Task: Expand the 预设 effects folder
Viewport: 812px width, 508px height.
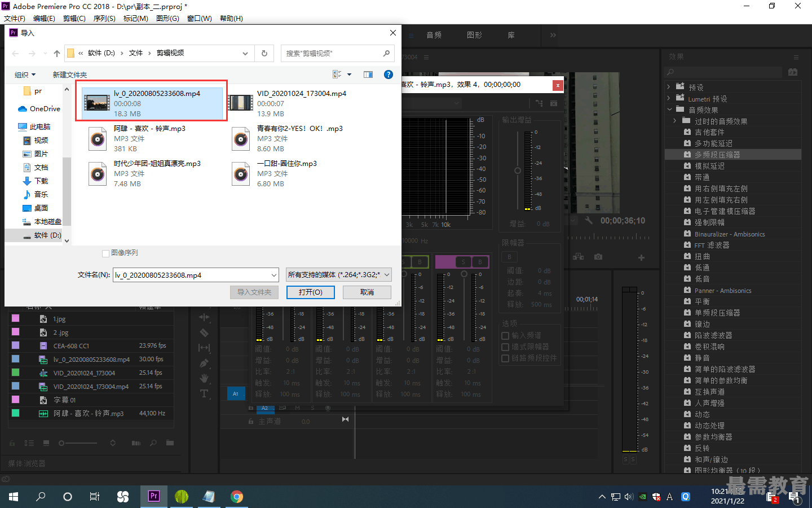Action: coord(669,87)
